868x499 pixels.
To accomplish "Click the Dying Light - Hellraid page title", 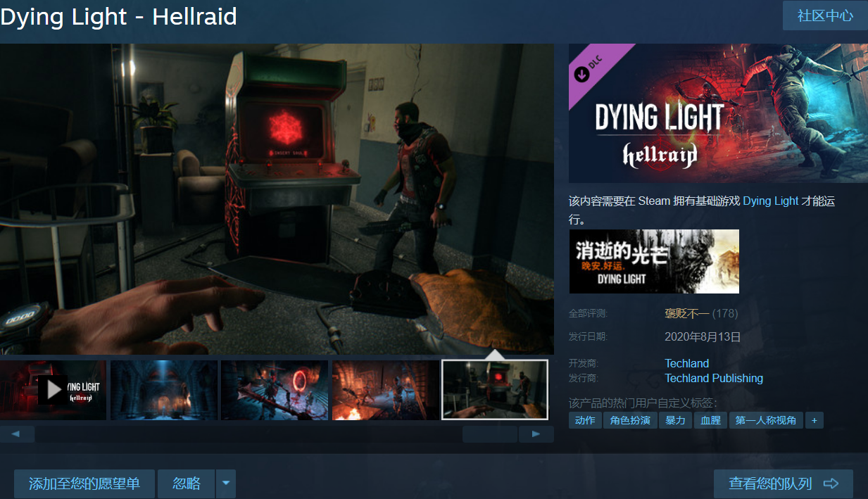I will click(x=118, y=17).
